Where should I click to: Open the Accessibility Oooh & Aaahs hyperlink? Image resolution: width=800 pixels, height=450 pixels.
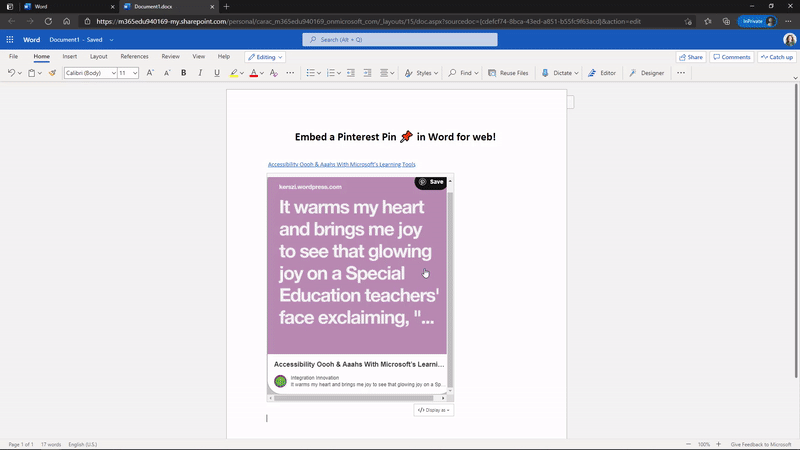(341, 164)
